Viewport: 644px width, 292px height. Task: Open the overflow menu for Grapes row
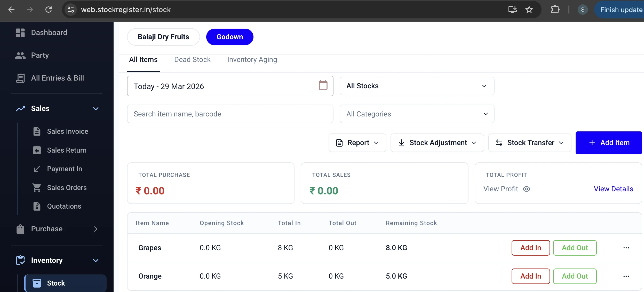click(626, 248)
